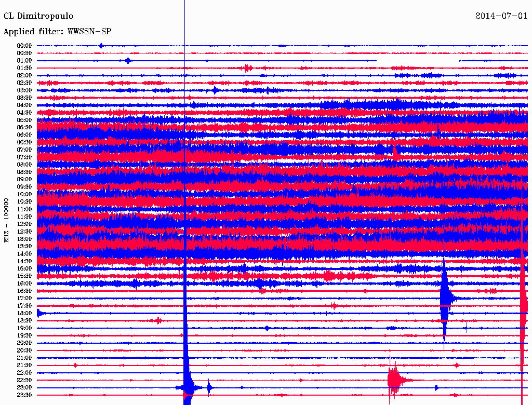Click the '19:00' time label
The width and height of the screenshot is (532, 405).
pyautogui.click(x=24, y=328)
